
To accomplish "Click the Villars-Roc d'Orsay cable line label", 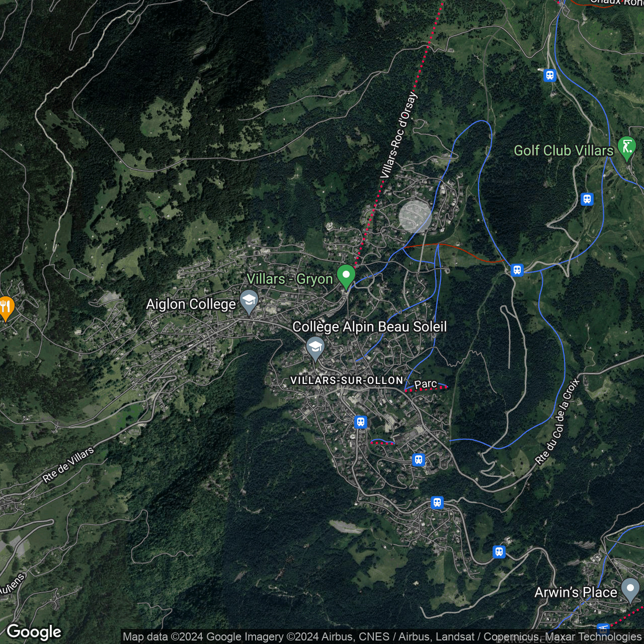I will (x=398, y=135).
